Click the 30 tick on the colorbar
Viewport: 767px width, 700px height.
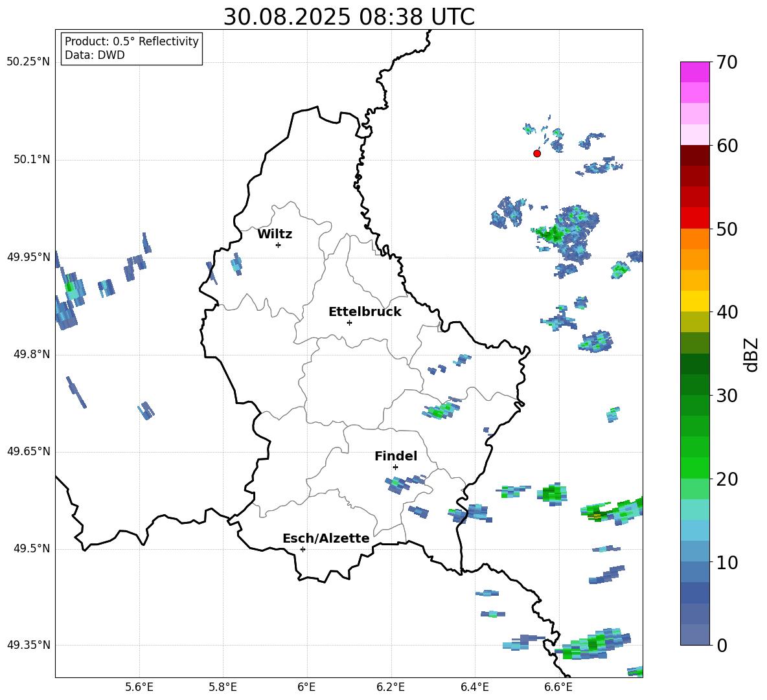(x=727, y=396)
